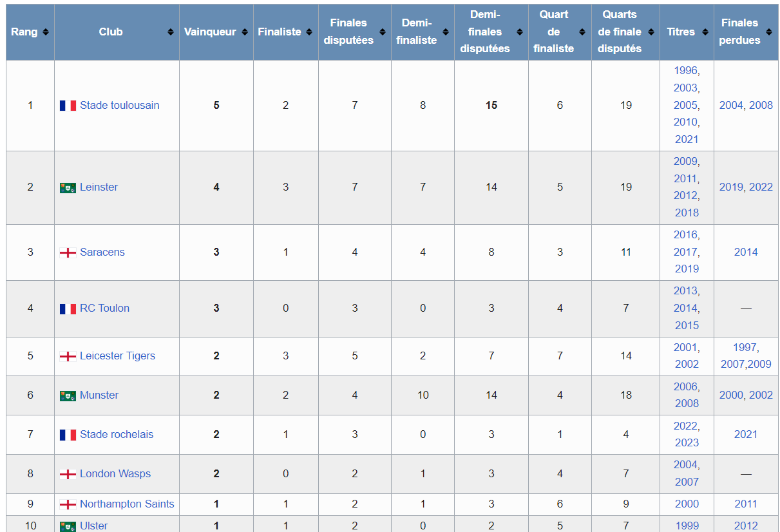Click the Demi-finales disputées header
The height and width of the screenshot is (532, 780).
[x=485, y=32]
